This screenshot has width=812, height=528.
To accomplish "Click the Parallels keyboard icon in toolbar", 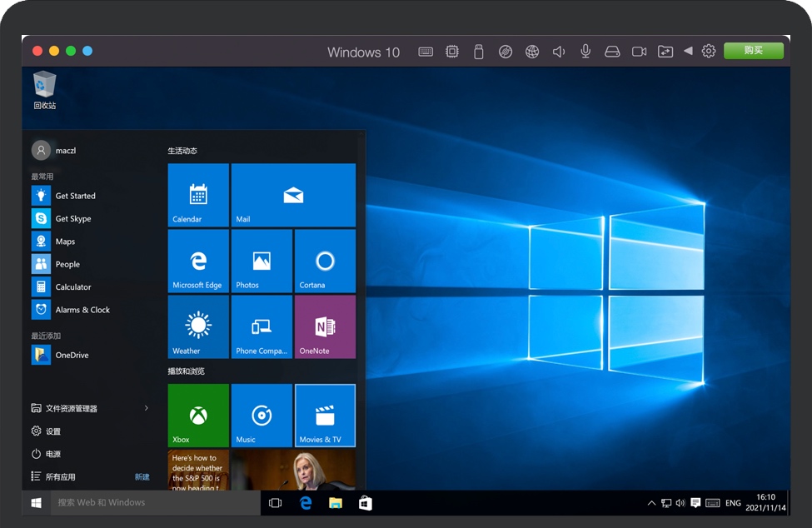I will (x=426, y=52).
